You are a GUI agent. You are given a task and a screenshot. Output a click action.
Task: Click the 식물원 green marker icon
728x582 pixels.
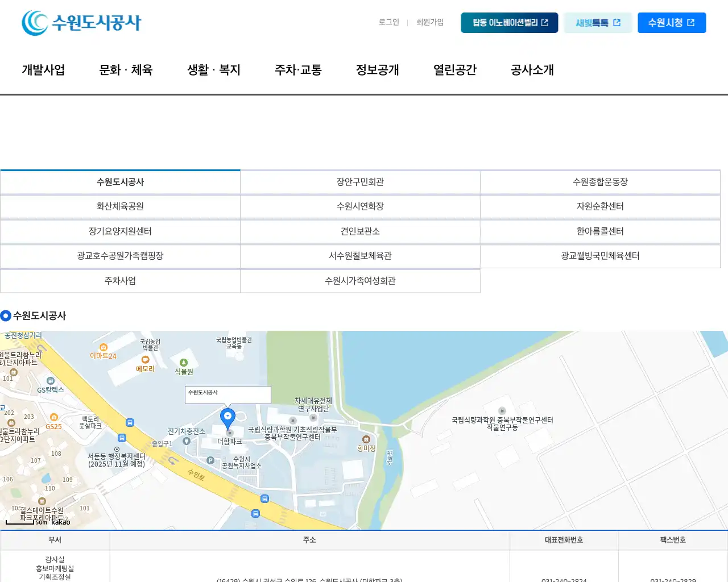(183, 363)
